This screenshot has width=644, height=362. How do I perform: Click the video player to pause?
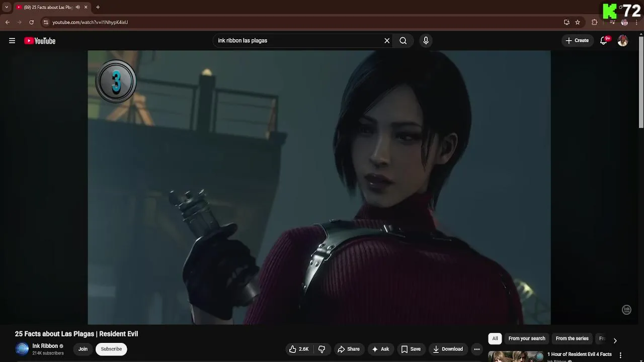tap(319, 187)
